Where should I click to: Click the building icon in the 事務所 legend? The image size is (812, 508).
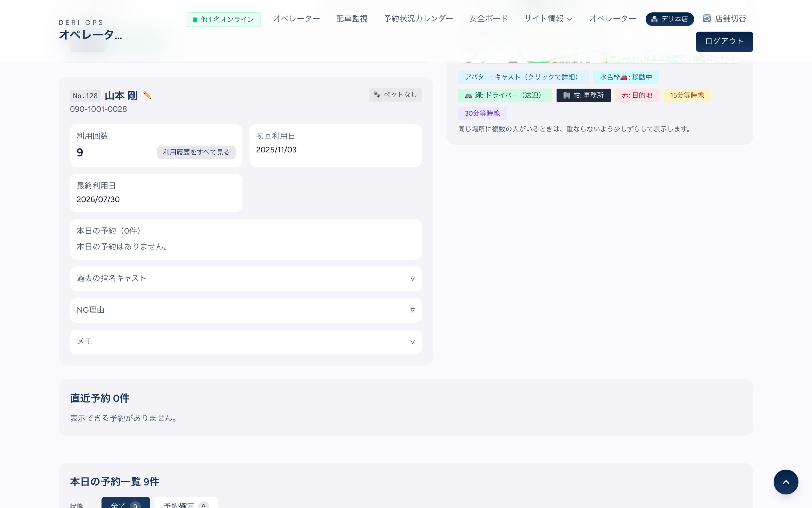(x=566, y=95)
